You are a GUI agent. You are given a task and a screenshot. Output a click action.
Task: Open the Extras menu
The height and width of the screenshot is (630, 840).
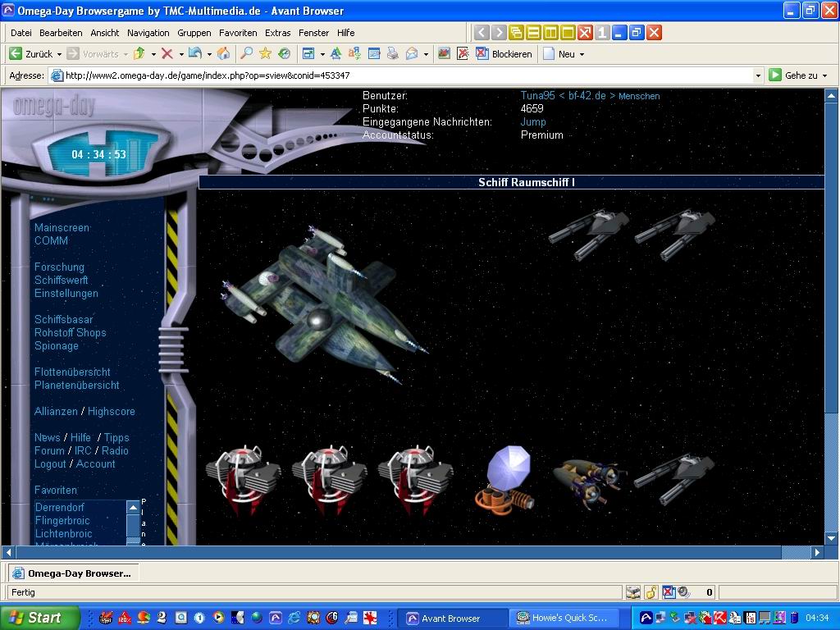pos(277,33)
